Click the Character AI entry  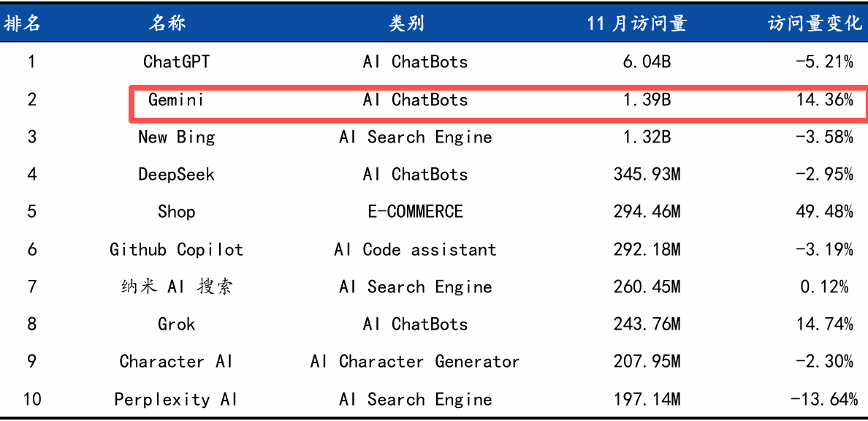[x=176, y=362]
